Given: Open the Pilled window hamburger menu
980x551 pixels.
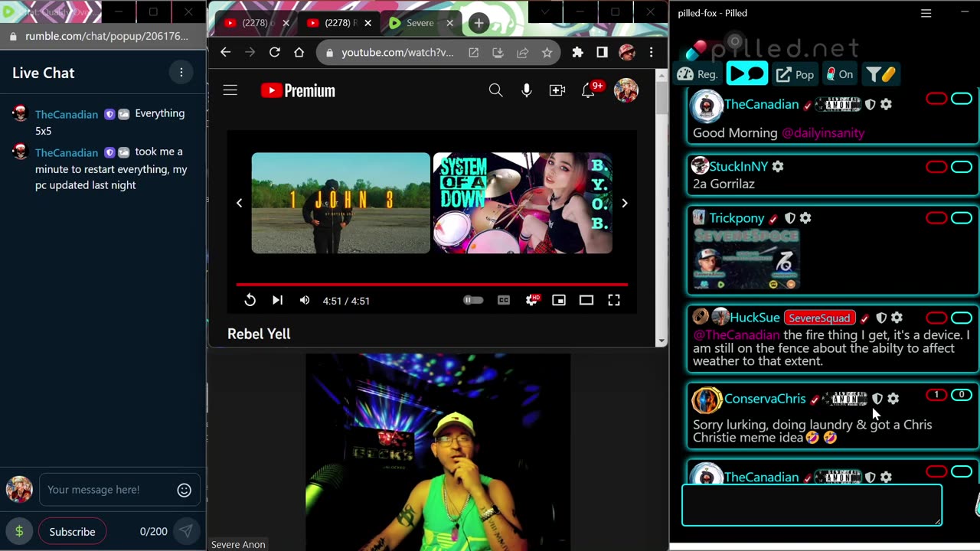Looking at the screenshot, I should (926, 13).
